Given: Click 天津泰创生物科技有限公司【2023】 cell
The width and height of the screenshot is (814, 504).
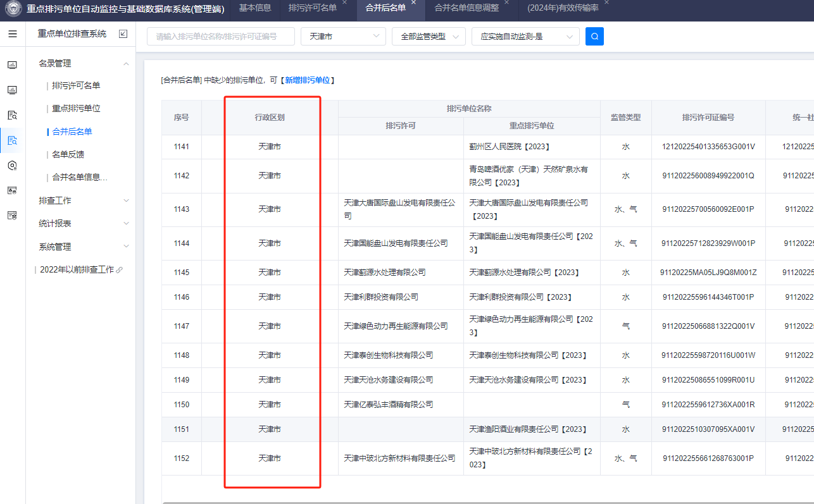Looking at the screenshot, I should click(532, 355).
